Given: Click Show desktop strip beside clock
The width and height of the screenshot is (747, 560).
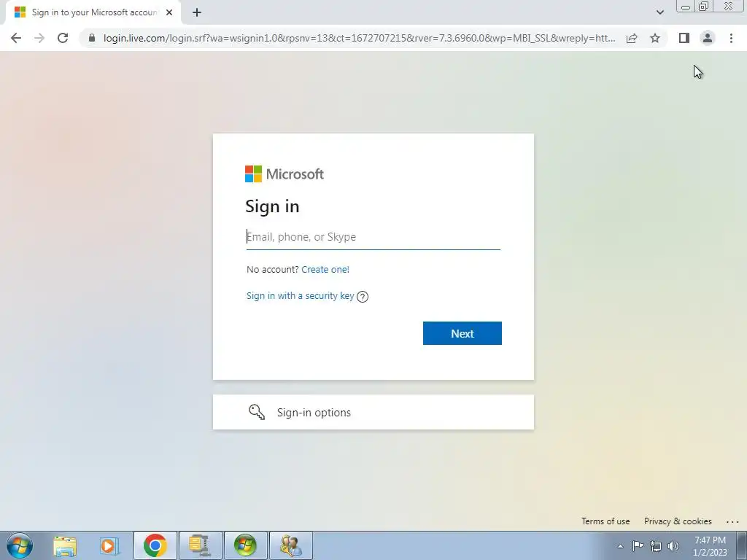Looking at the screenshot, I should pos(741,545).
